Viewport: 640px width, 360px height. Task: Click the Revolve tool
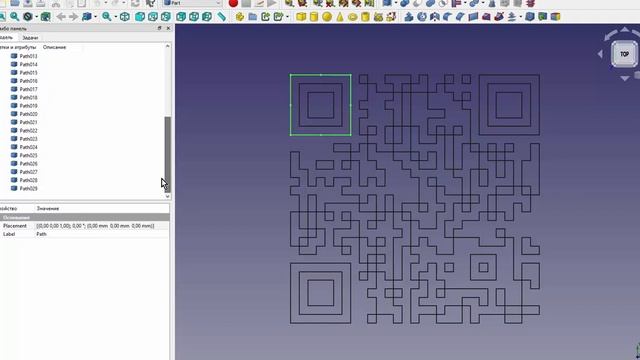pyautogui.click(x=422, y=17)
